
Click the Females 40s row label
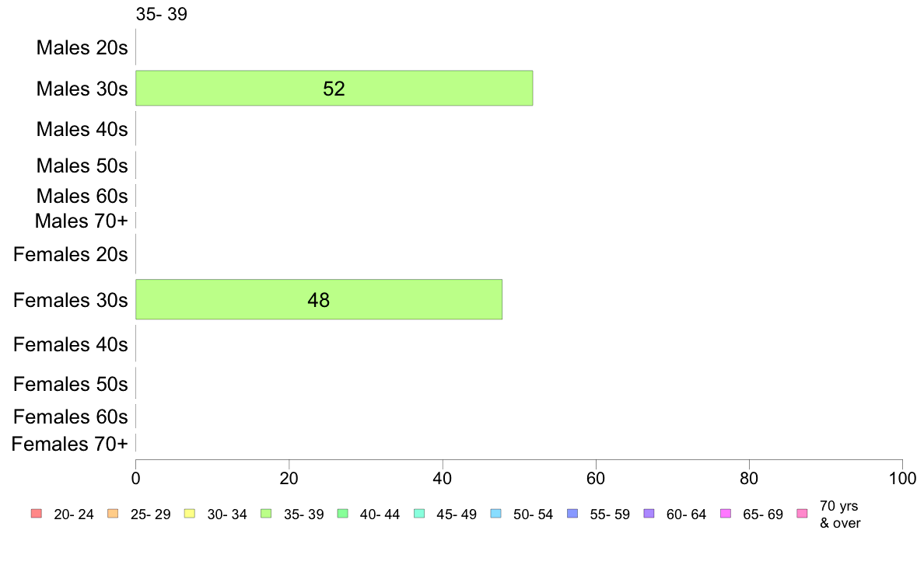pos(71,344)
